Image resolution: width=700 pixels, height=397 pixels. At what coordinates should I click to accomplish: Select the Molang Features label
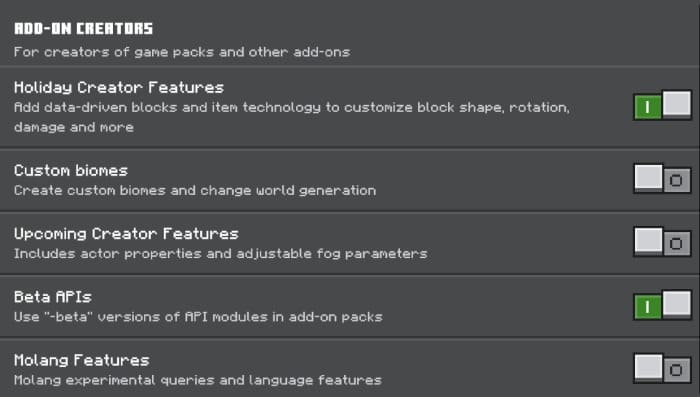pos(82,360)
